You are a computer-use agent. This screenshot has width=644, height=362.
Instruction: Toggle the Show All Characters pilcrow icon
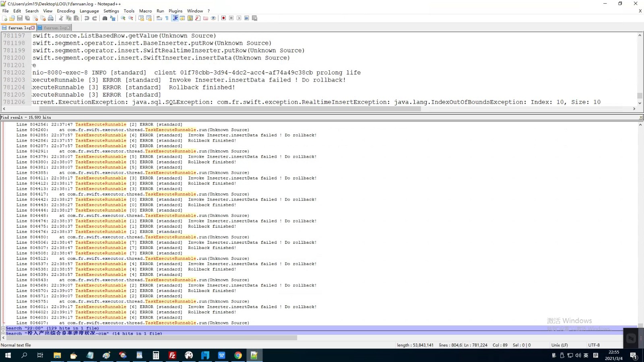tap(167, 18)
